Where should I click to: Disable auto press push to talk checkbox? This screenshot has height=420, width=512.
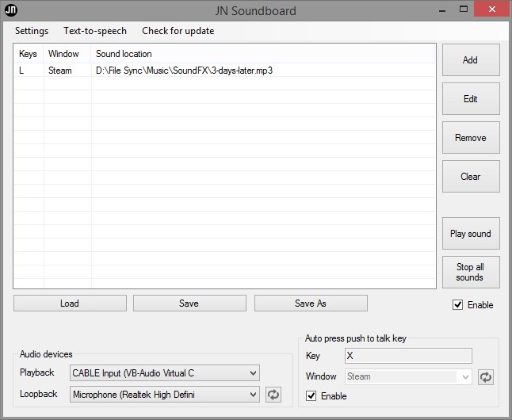(x=311, y=395)
